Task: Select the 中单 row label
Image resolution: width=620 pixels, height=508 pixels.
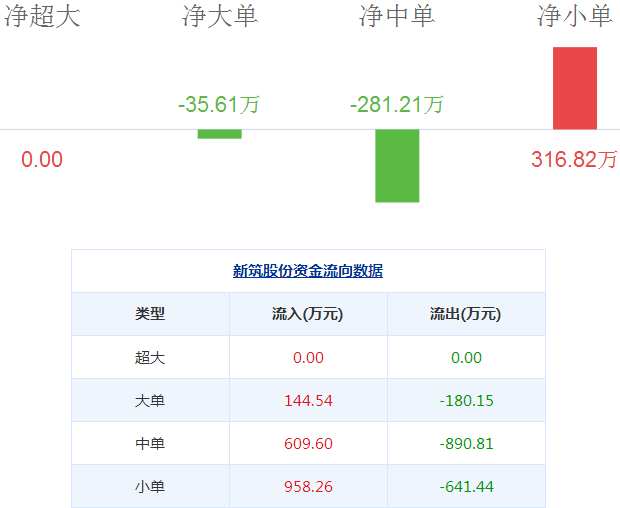Action: [x=150, y=444]
